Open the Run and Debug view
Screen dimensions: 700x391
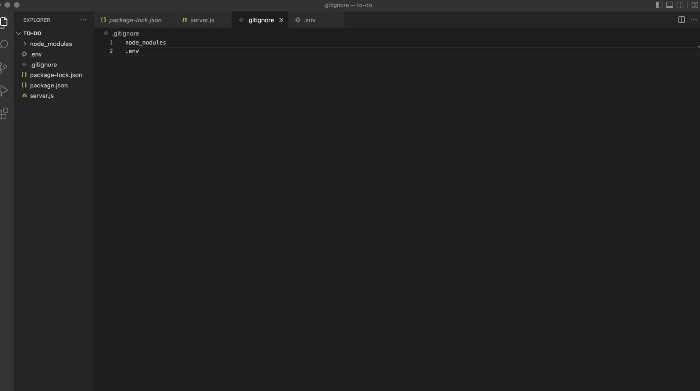[x=4, y=91]
